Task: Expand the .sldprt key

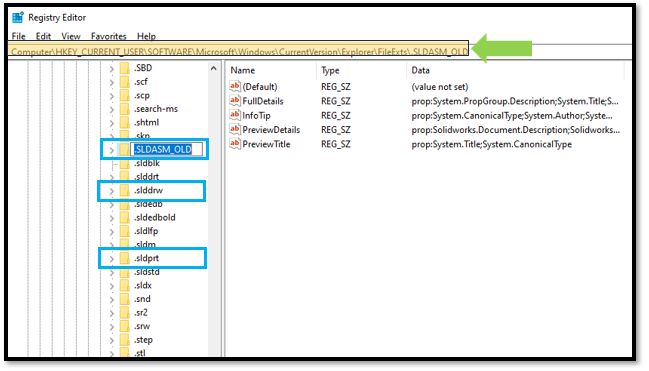Action: click(x=112, y=259)
